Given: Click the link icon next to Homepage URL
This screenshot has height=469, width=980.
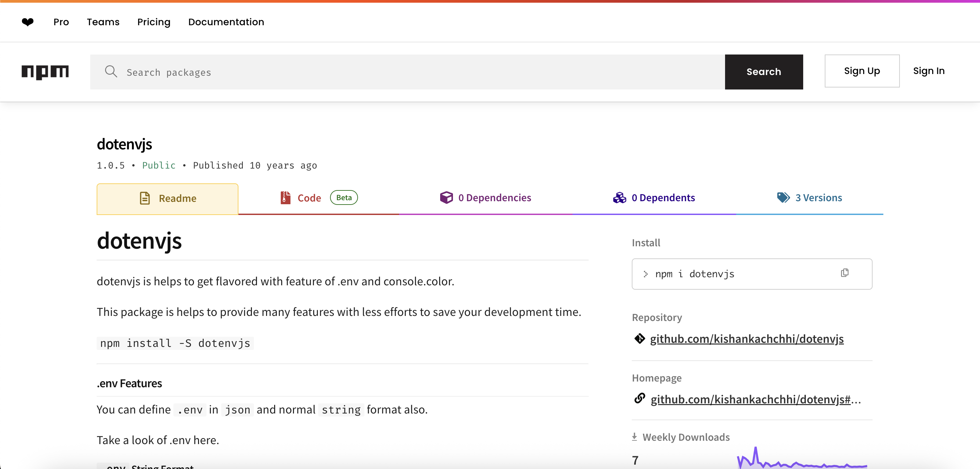Looking at the screenshot, I should coord(639,399).
